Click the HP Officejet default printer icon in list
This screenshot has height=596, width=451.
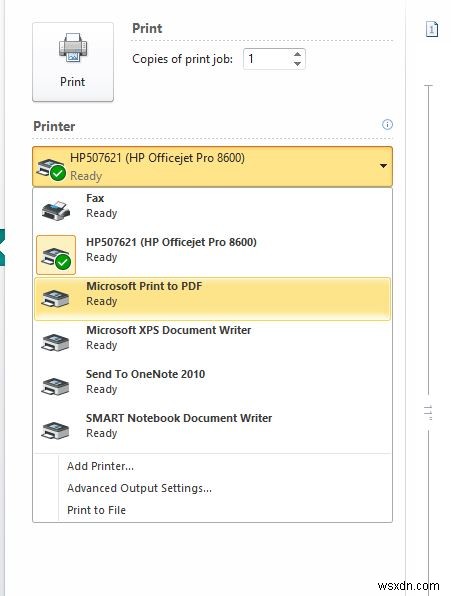(x=56, y=255)
